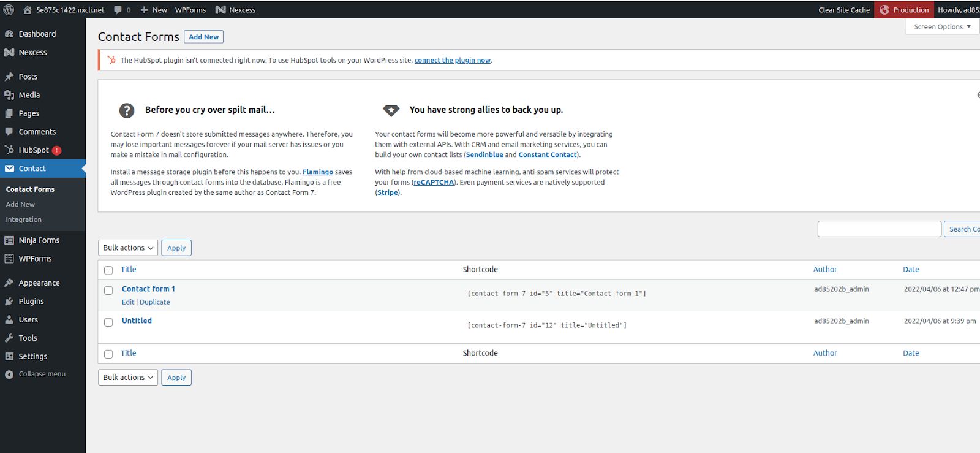The width and height of the screenshot is (980, 453).
Task: Open the Sendinblue link
Action: click(484, 155)
